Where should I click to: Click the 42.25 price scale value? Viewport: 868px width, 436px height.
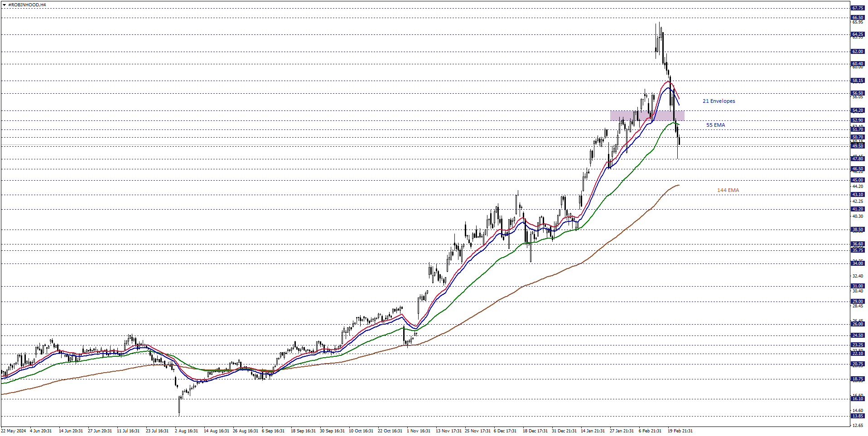(x=858, y=201)
